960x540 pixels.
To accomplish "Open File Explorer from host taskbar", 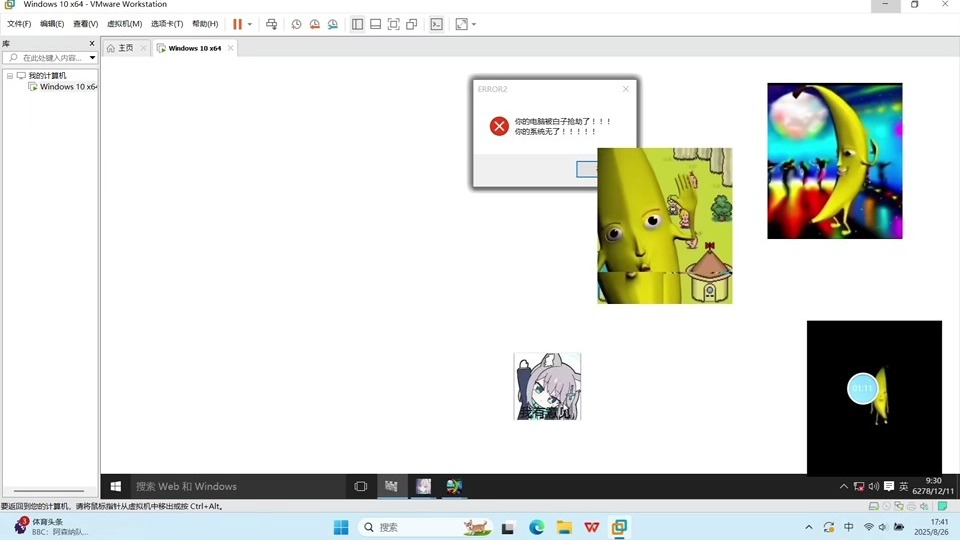I will tap(564, 527).
